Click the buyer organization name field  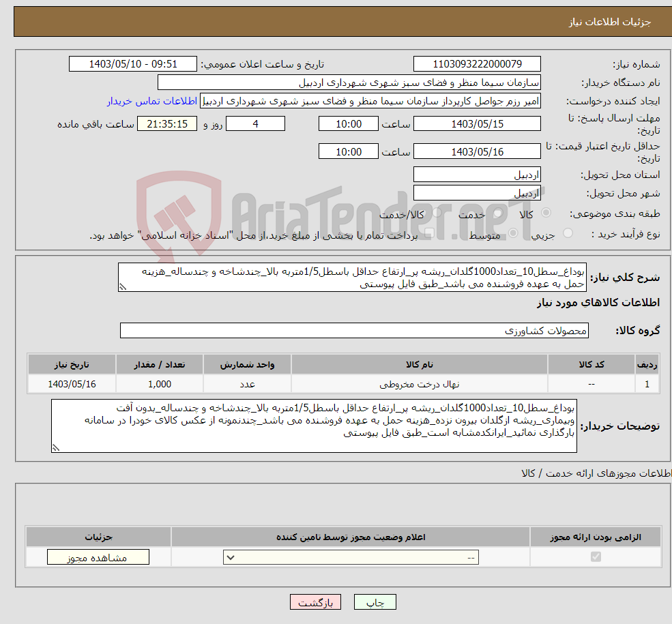(x=349, y=83)
